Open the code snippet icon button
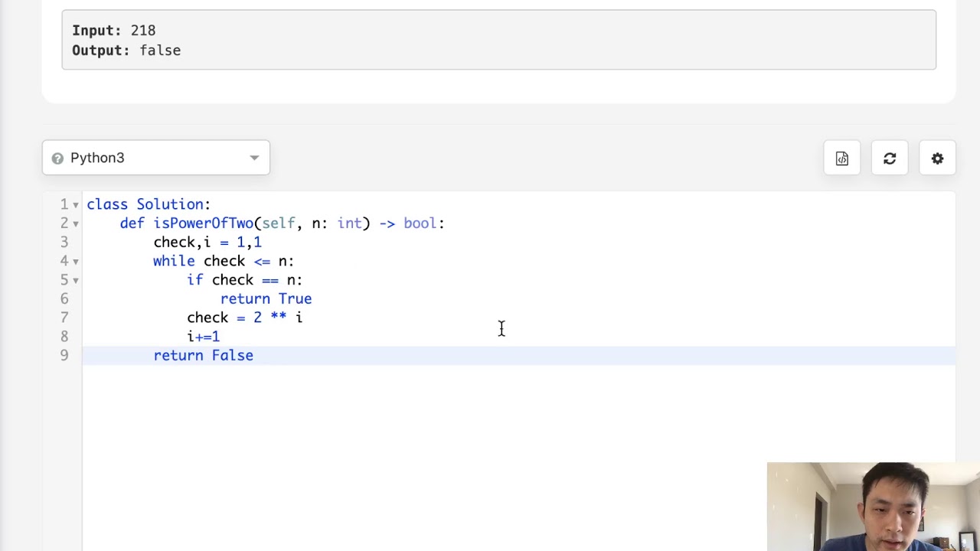 pos(841,158)
